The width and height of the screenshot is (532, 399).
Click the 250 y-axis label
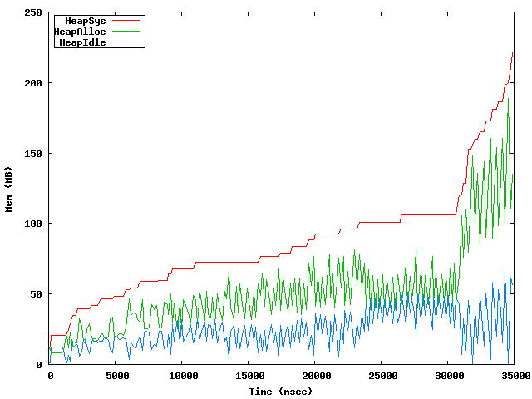(x=33, y=13)
